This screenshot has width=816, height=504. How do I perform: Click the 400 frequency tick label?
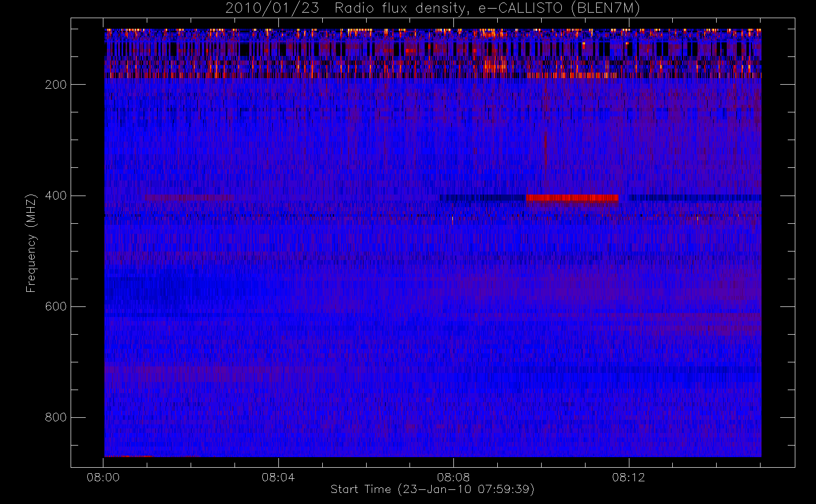click(56, 196)
